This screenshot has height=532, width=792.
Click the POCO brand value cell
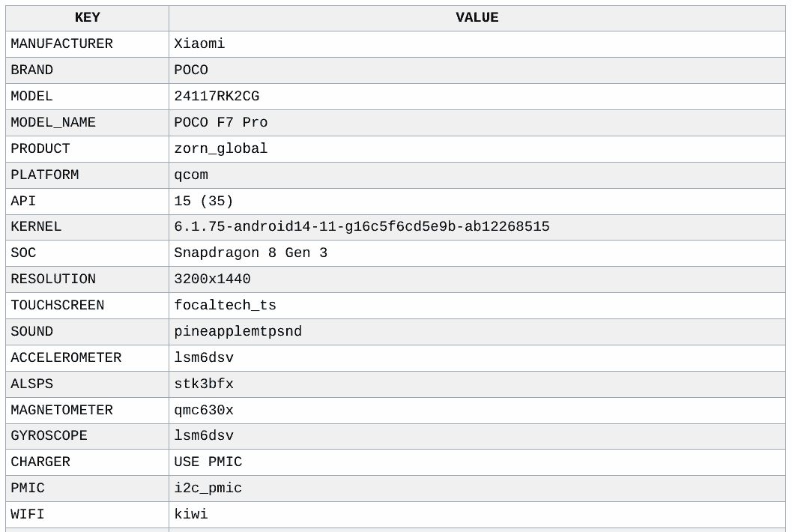coord(191,70)
